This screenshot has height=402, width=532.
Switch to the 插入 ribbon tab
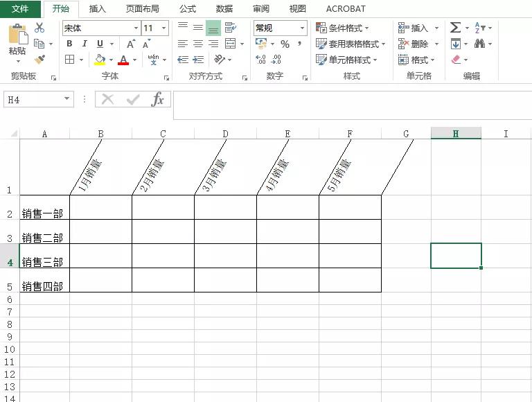(x=98, y=9)
